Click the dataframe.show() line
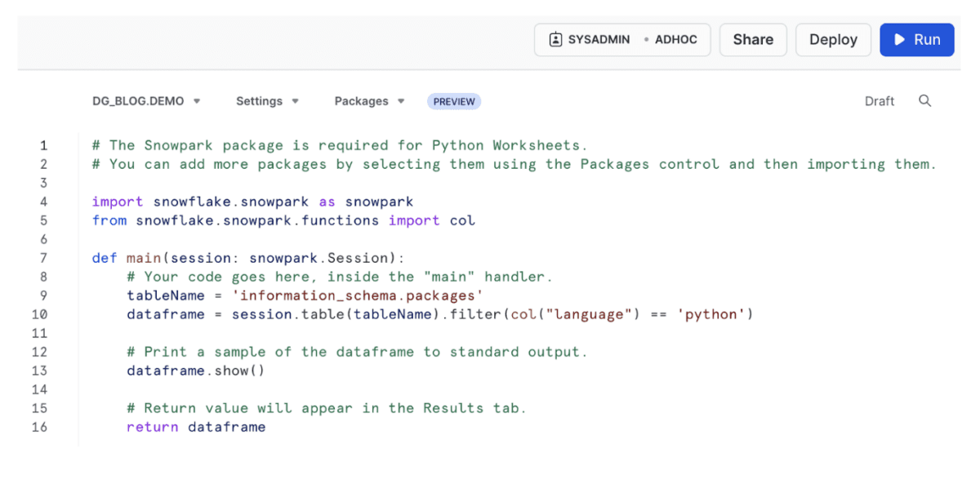The image size is (980, 497). (x=196, y=371)
